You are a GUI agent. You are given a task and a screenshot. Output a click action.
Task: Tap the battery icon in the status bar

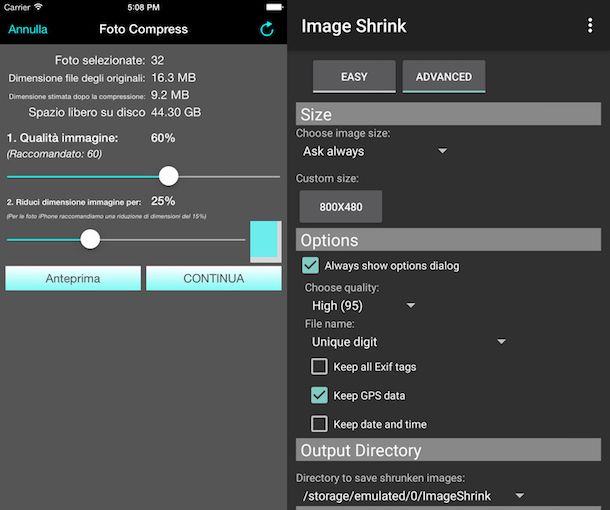coord(274,7)
